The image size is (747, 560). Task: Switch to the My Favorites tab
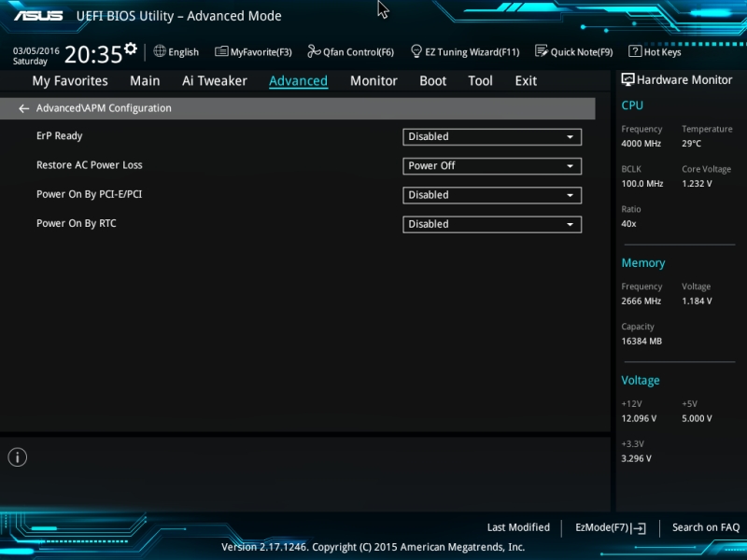tap(70, 81)
